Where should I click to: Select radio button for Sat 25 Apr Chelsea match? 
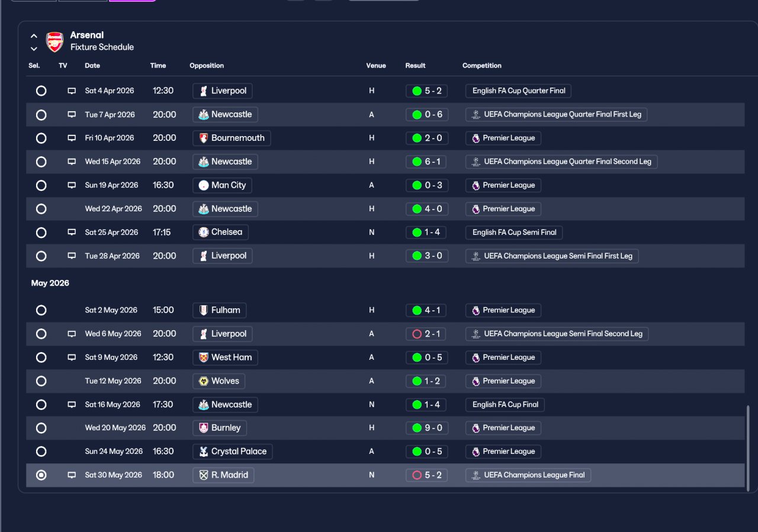tap(41, 233)
